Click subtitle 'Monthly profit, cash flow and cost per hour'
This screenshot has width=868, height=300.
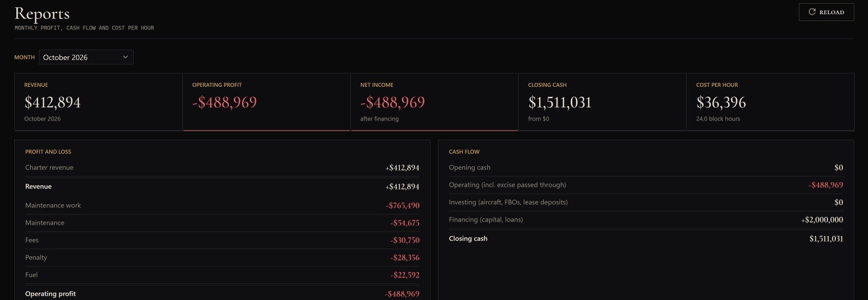[84, 28]
